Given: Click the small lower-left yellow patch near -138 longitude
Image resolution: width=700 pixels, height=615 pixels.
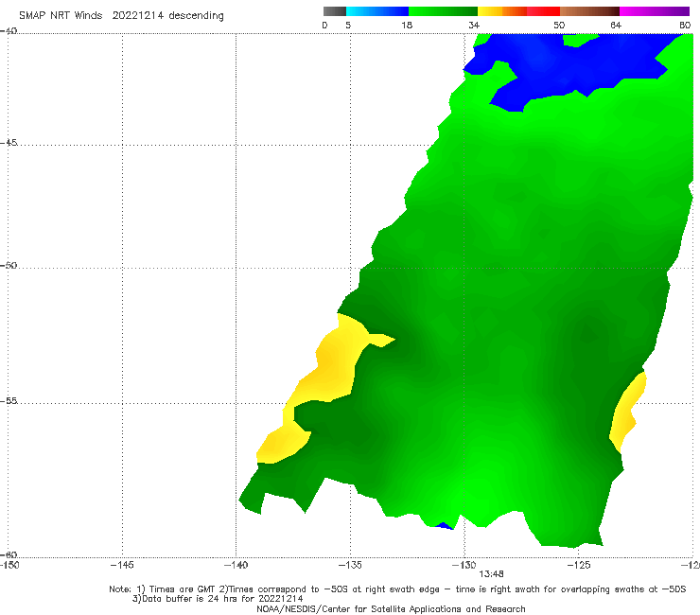Looking at the screenshot, I should tap(282, 445).
